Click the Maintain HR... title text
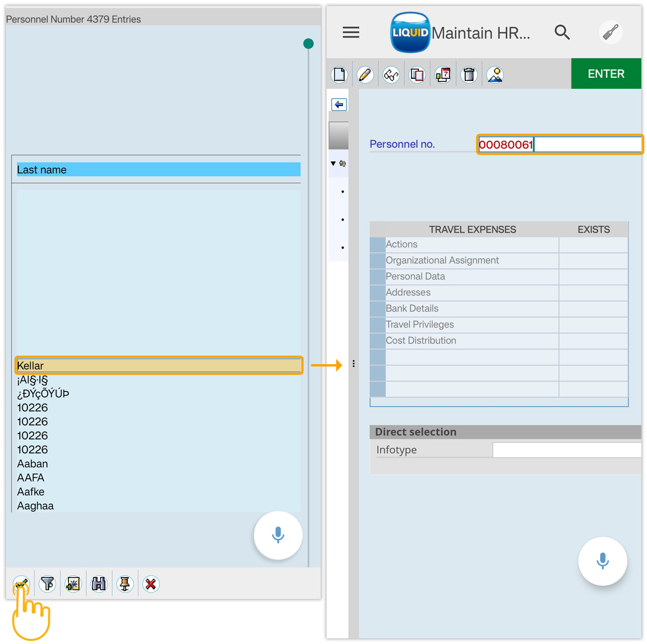The width and height of the screenshot is (647, 644). click(x=481, y=33)
